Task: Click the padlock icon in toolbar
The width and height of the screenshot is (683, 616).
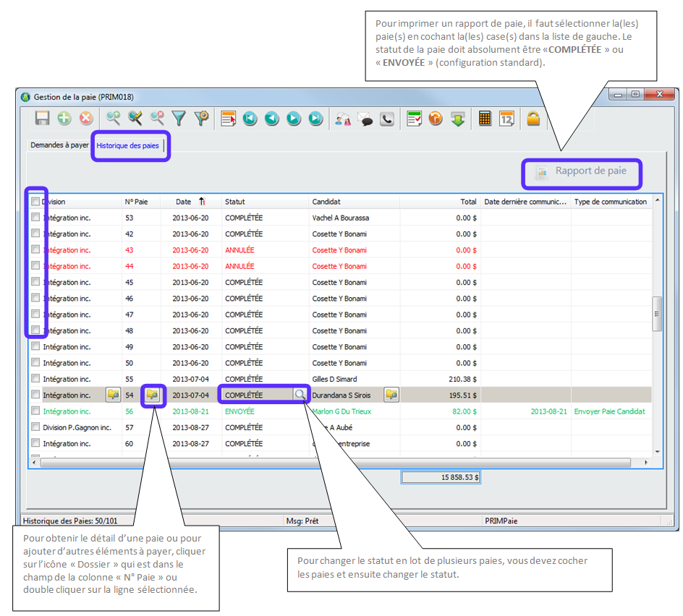Action: point(533,119)
